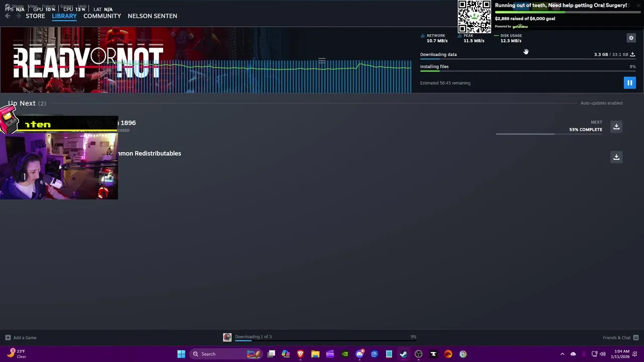Open volume control in system tray

(603, 354)
